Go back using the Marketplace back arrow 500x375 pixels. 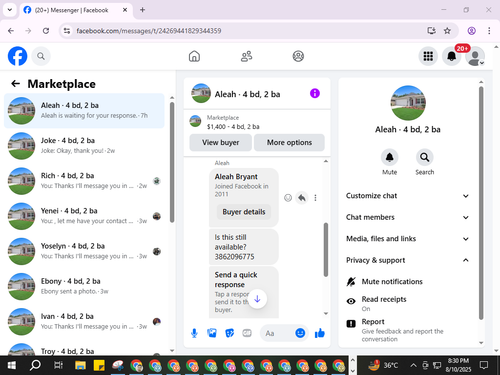(x=15, y=84)
